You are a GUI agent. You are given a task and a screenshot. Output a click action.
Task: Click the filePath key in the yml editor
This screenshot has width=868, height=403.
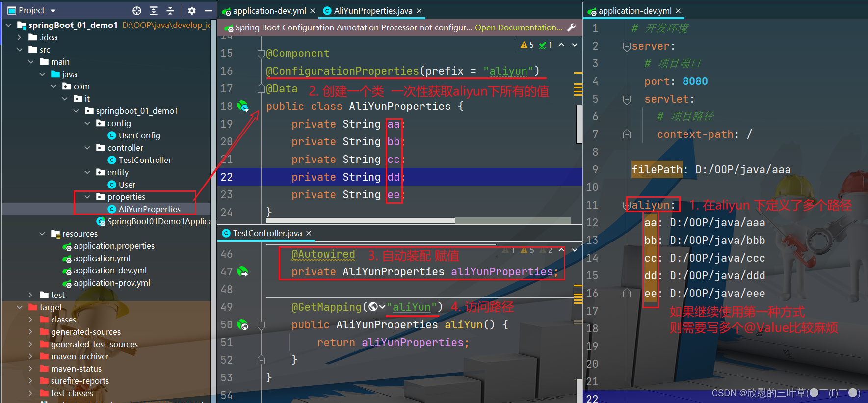point(657,170)
